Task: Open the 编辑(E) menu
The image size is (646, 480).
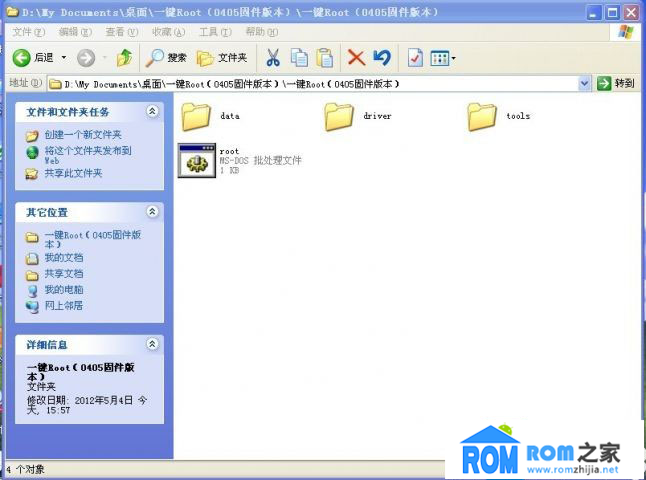Action: (x=75, y=32)
